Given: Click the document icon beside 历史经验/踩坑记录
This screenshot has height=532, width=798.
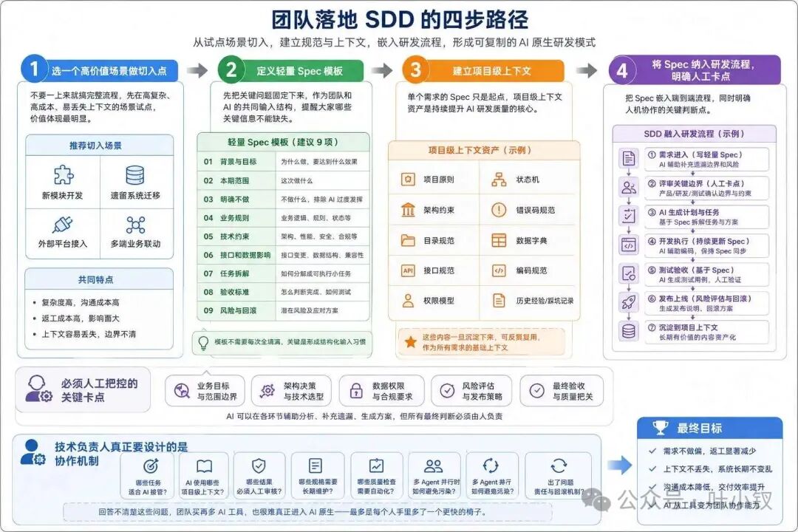Looking at the screenshot, I should (499, 301).
